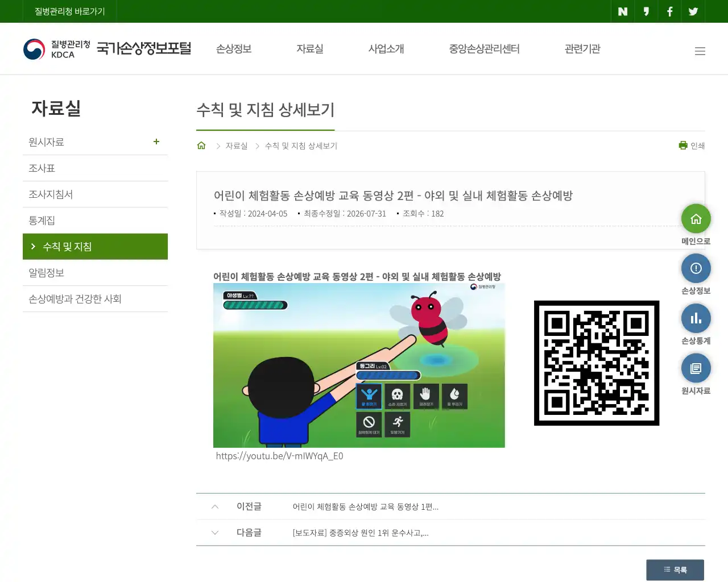Open the 손상정보 main menu
Image resolution: width=728 pixels, height=582 pixels.
point(234,49)
